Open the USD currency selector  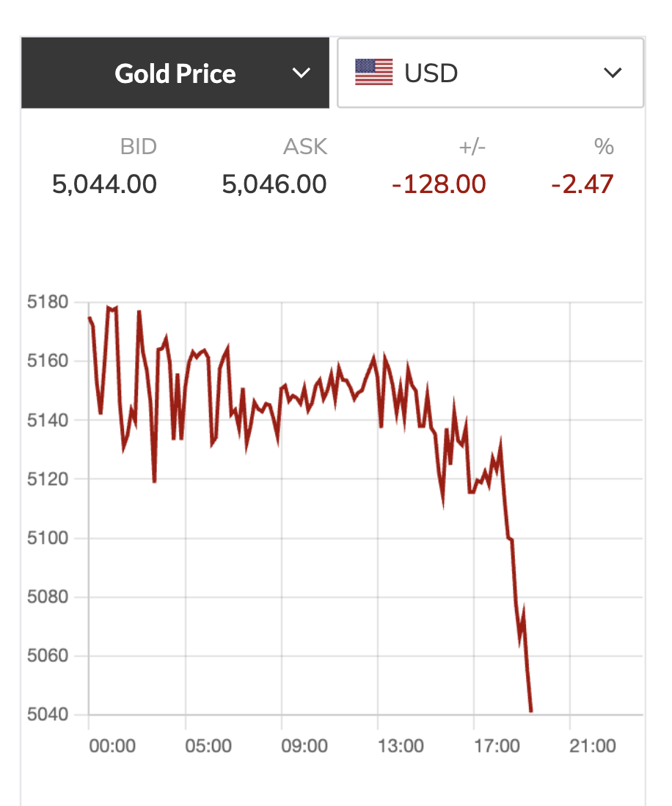490,73
